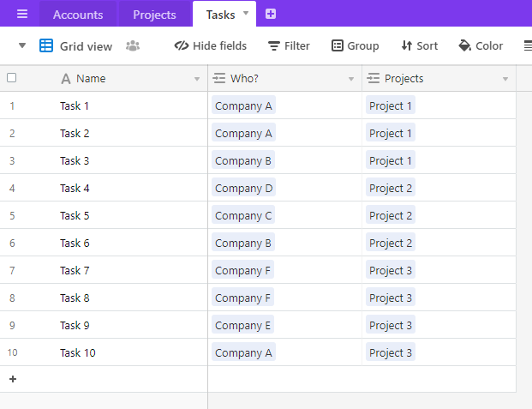Open the Projects column dropdown arrow
This screenshot has width=532, height=409.
pos(505,79)
